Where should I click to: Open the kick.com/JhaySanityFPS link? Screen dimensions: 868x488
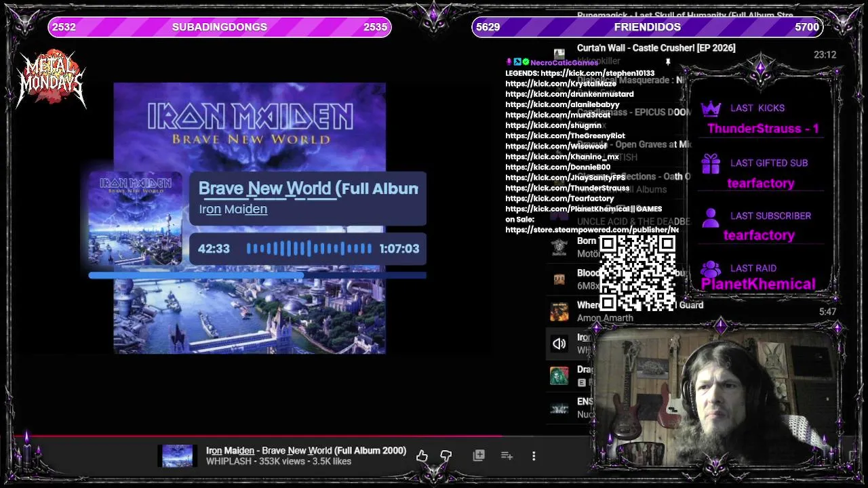tap(566, 178)
